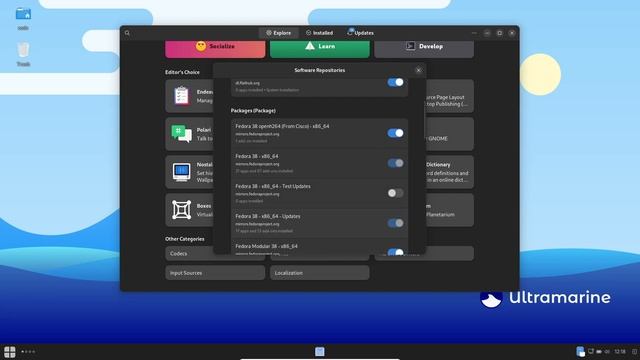
Task: Click the volume icon in system tray
Action: point(607,351)
